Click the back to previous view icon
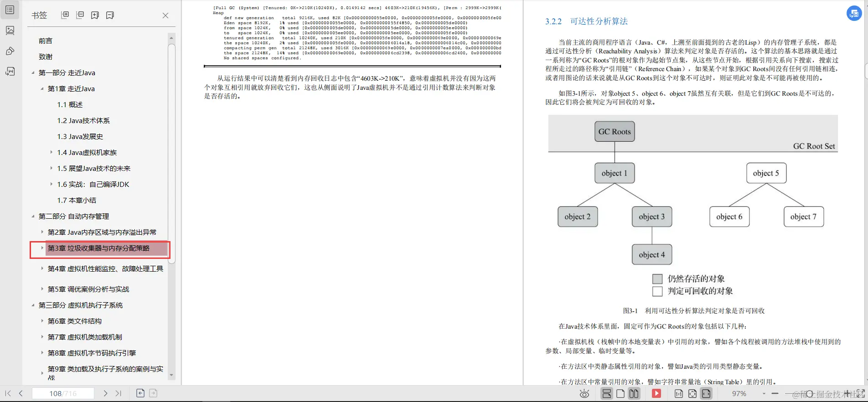Screen dimensions: 868x402 (140, 393)
